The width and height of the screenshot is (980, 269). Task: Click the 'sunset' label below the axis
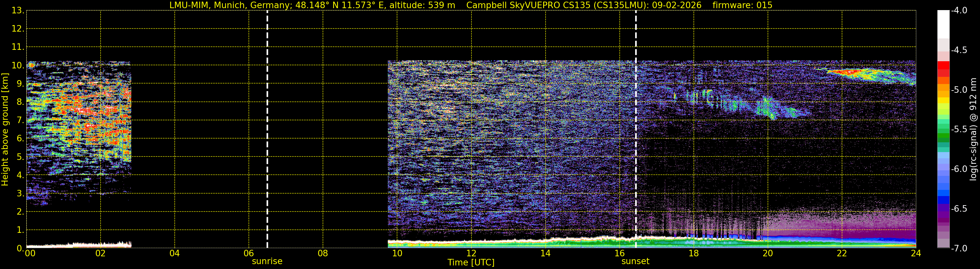coord(635,262)
